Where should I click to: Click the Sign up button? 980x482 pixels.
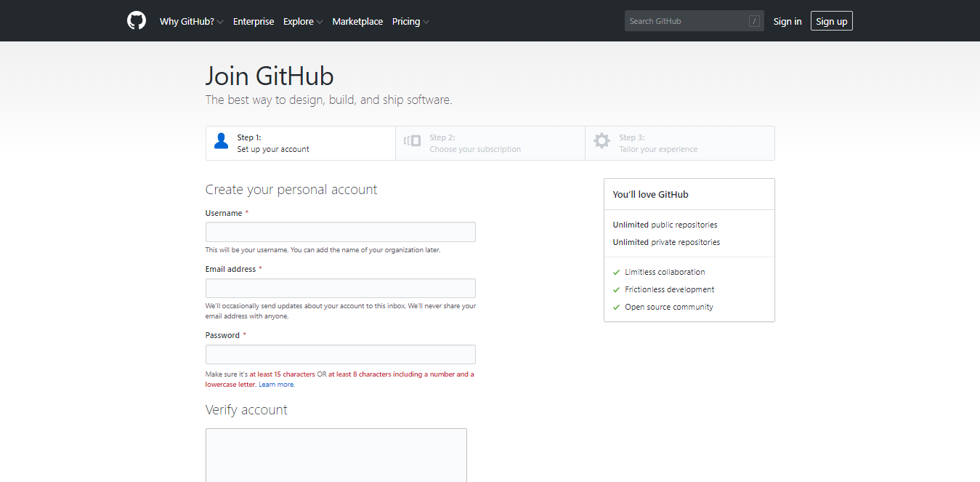(x=832, y=21)
